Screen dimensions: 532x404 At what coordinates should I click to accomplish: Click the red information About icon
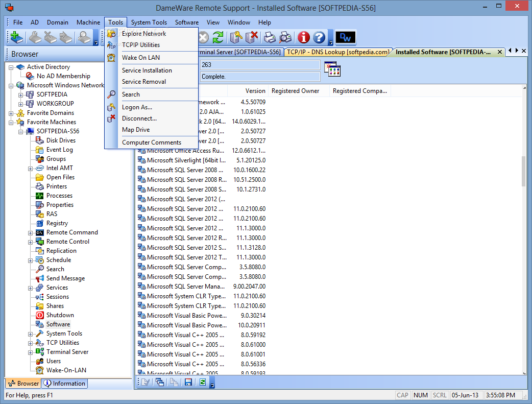point(304,37)
